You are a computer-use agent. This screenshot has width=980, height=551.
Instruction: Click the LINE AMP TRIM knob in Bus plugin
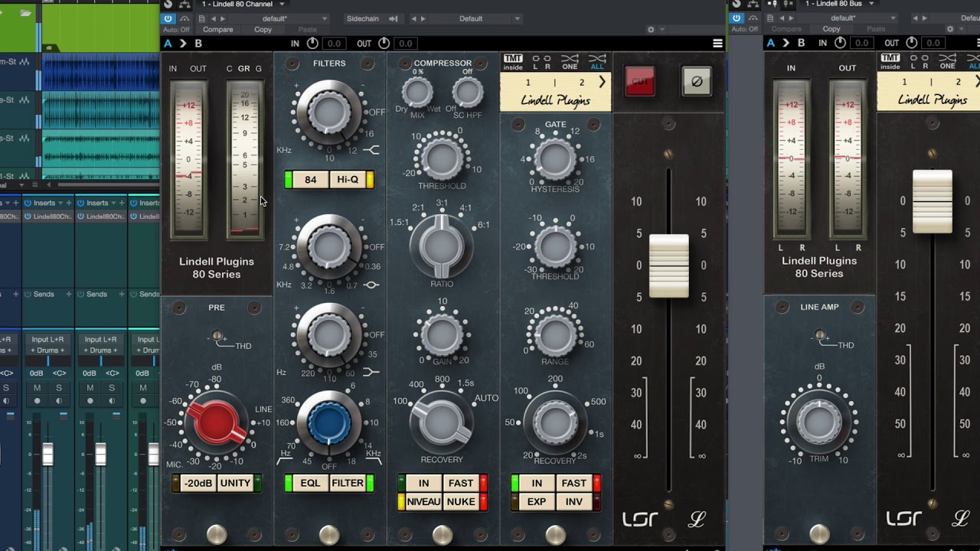(x=819, y=422)
